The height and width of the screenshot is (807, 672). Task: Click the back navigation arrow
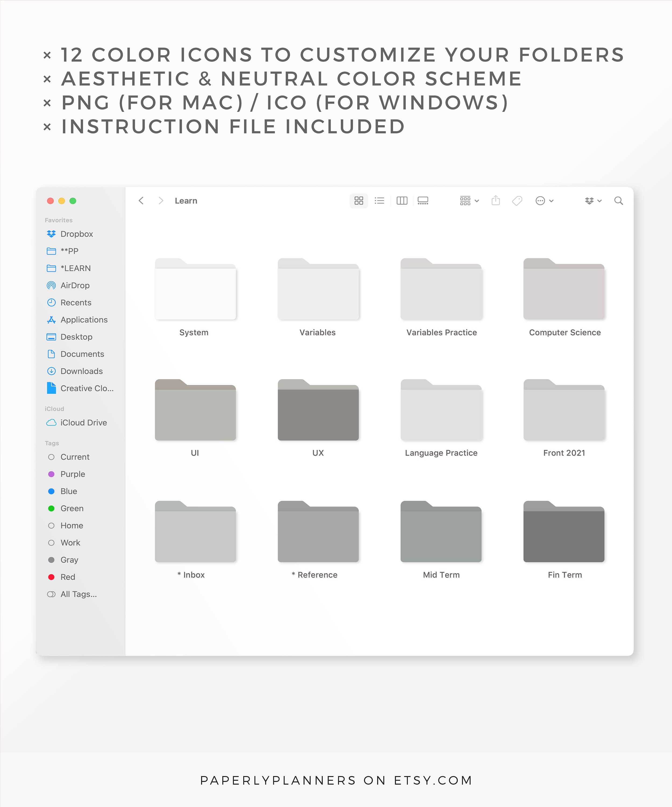141,201
